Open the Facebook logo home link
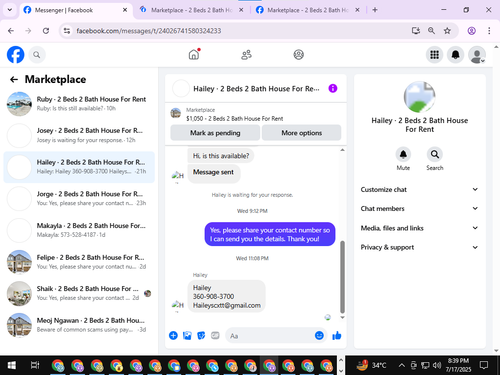The image size is (500, 375). click(x=16, y=55)
